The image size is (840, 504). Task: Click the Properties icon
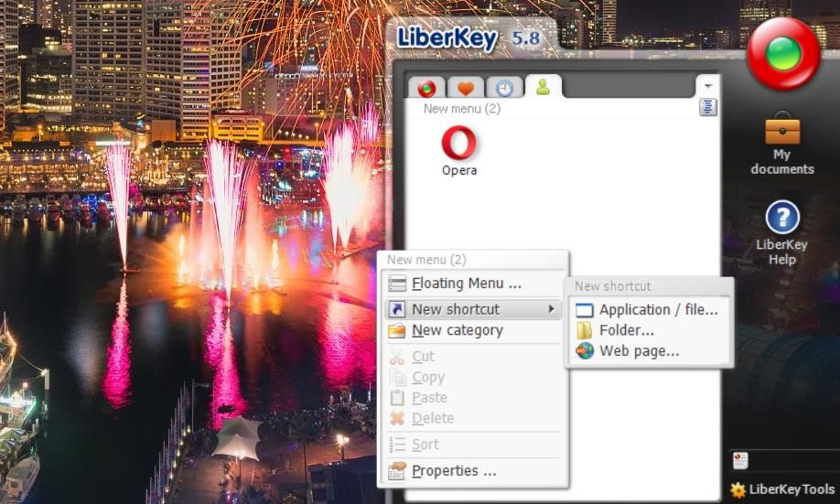[397, 471]
